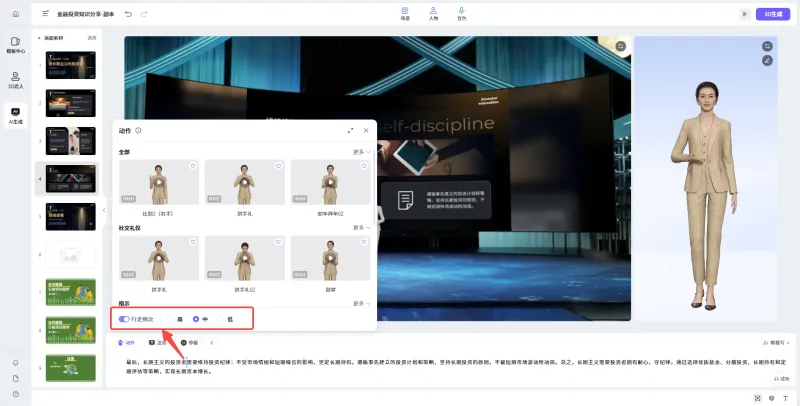
Task: Open the 3D数字人 sidebar section
Action: 16,80
